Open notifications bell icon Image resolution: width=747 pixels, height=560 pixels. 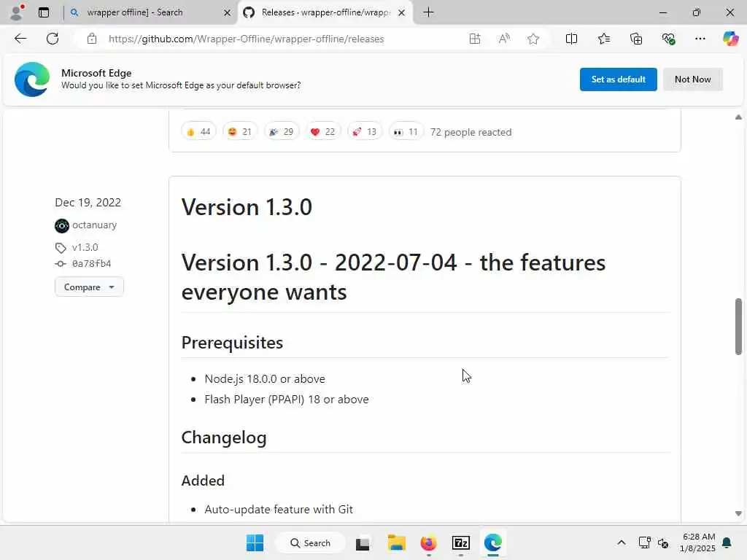point(727,542)
